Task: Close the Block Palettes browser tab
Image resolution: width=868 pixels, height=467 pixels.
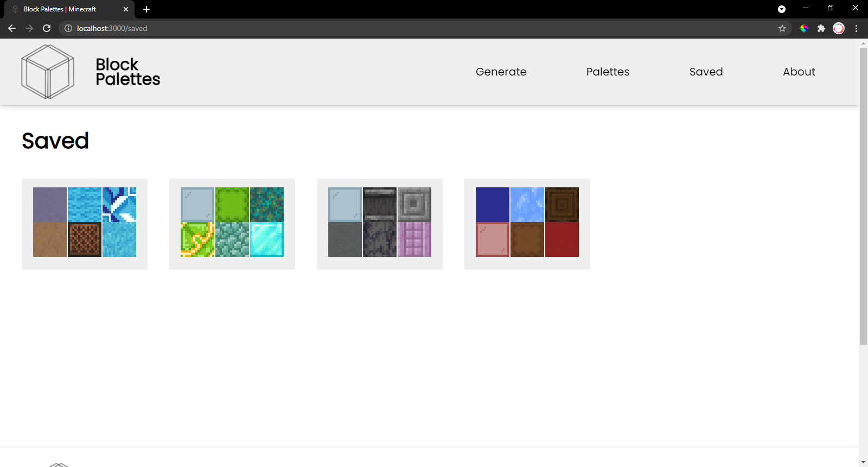Action: [x=126, y=9]
